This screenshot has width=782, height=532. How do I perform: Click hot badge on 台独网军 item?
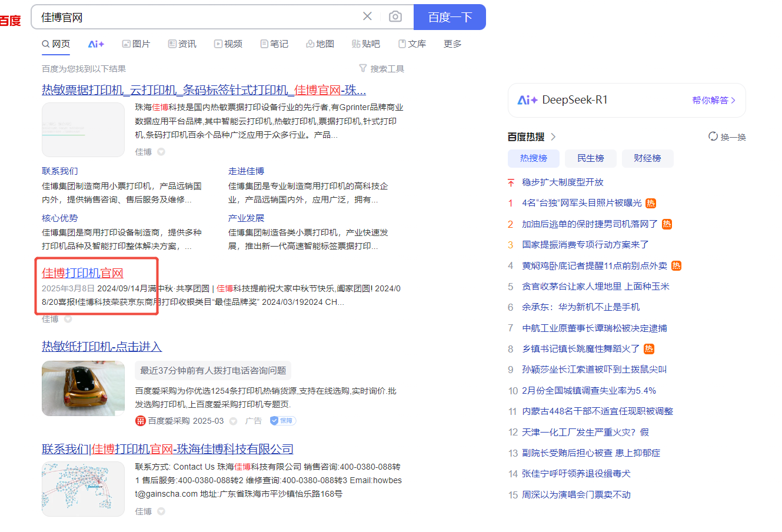pyautogui.click(x=651, y=203)
